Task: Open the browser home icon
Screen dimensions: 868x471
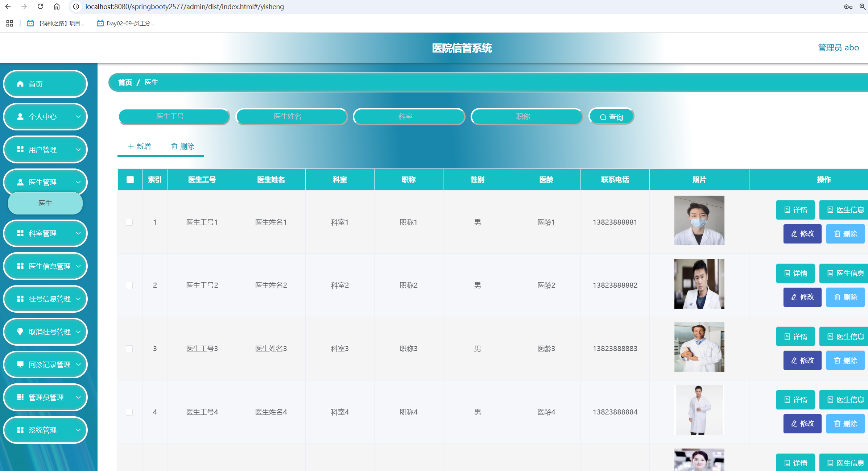Action: [x=57, y=7]
